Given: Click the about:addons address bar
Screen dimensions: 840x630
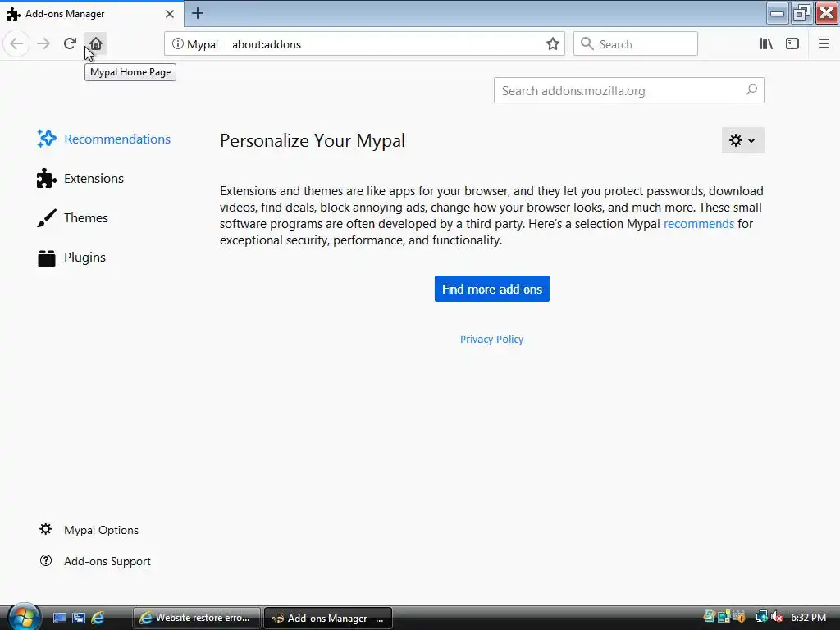Looking at the screenshot, I should tap(386, 44).
